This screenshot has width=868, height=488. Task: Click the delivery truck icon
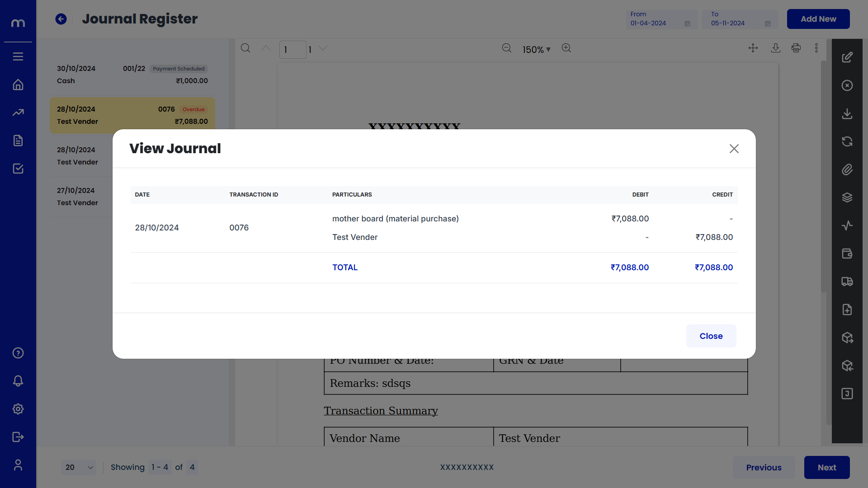click(847, 282)
